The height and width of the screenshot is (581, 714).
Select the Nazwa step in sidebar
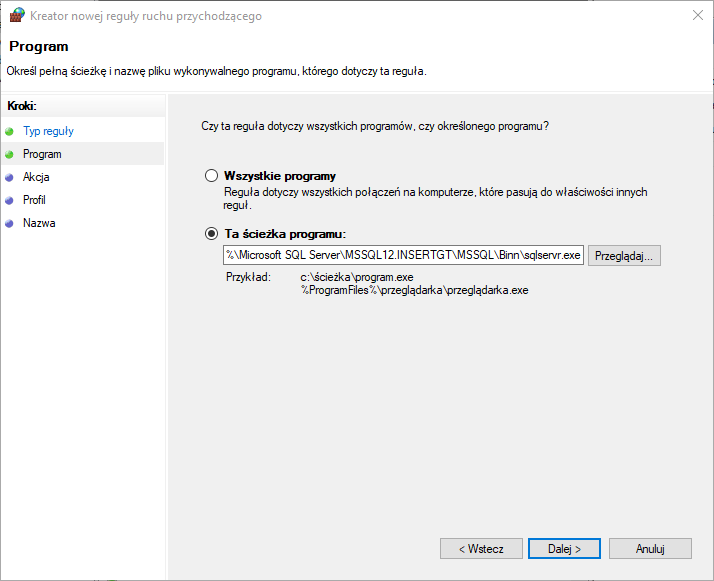click(39, 223)
